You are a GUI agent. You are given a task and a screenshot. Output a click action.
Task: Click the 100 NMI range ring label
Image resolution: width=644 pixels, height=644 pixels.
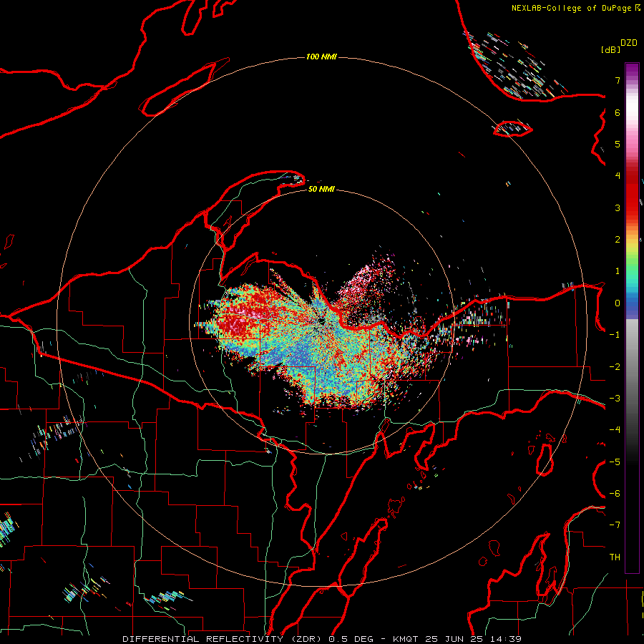[321, 57]
